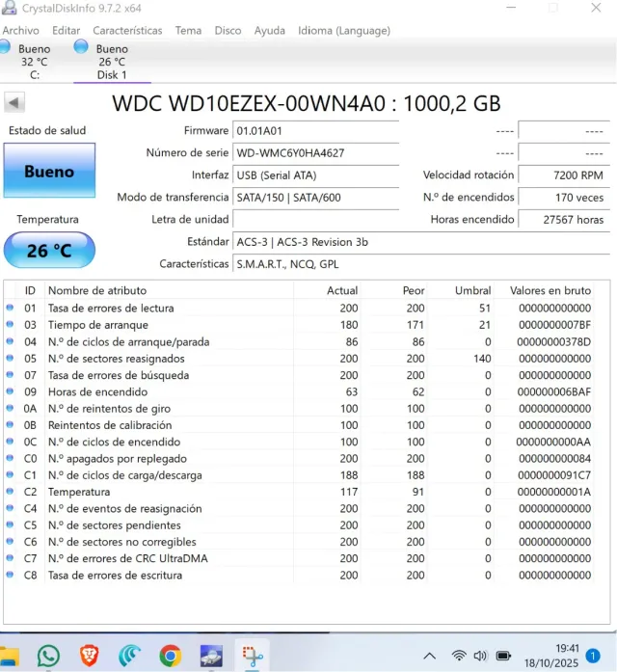Viewport: 617px width, 672px height.
Task: Click status icon for Tasa de errores de escritura
Action: [10, 575]
